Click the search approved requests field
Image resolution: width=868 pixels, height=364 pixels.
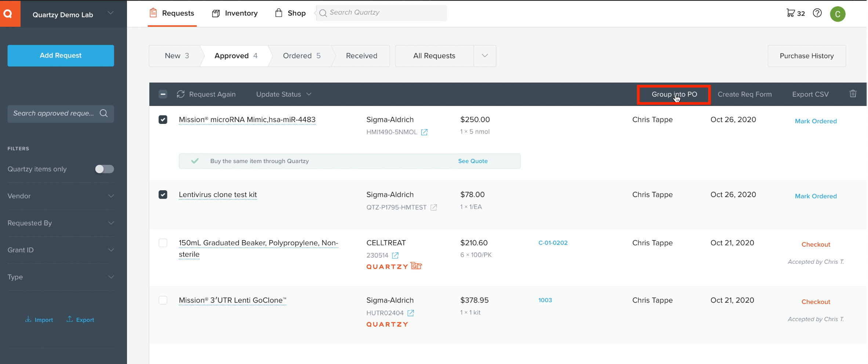[x=55, y=114]
